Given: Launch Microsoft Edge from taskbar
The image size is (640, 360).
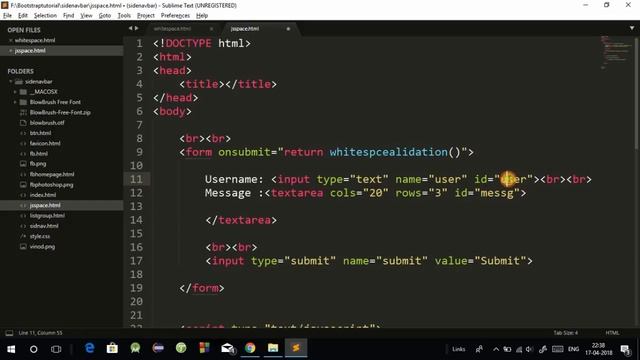Looking at the screenshot, I should (x=89, y=348).
